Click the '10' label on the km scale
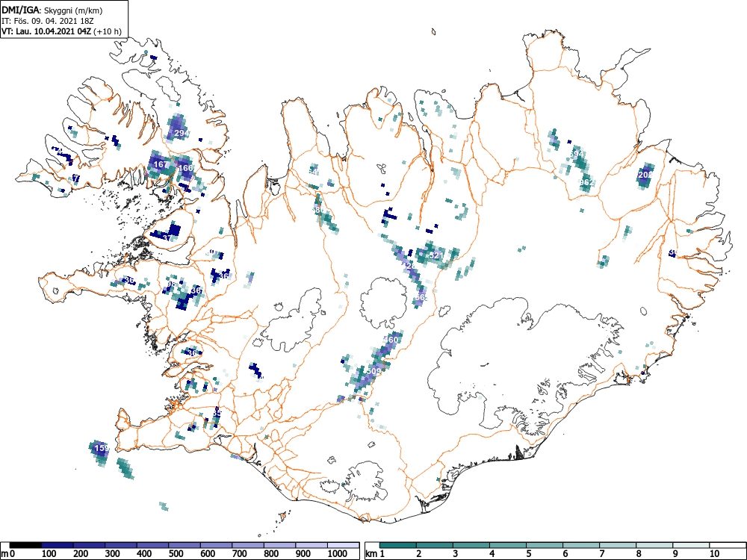747x560 pixels. pos(715,554)
